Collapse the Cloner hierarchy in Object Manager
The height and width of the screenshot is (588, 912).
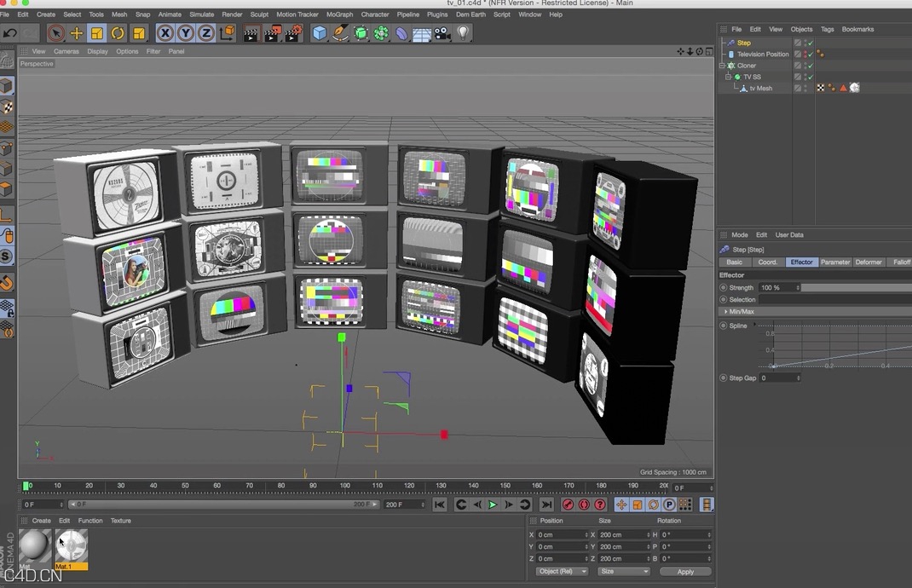click(721, 65)
